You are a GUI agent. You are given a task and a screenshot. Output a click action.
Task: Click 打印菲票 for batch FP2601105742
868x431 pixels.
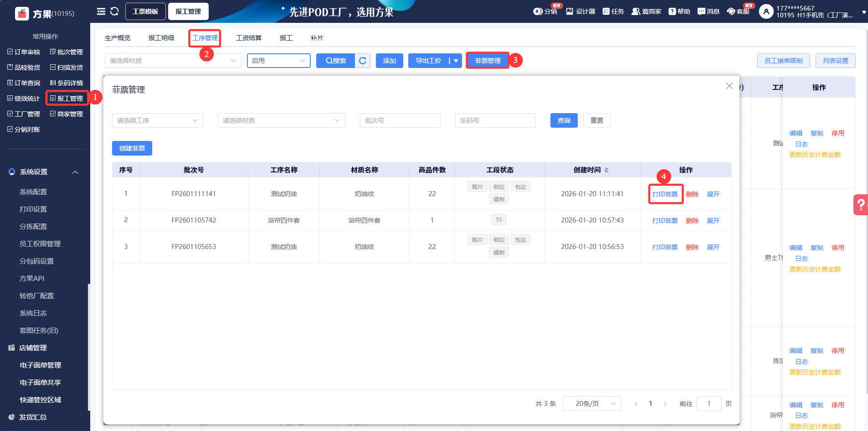click(x=664, y=221)
